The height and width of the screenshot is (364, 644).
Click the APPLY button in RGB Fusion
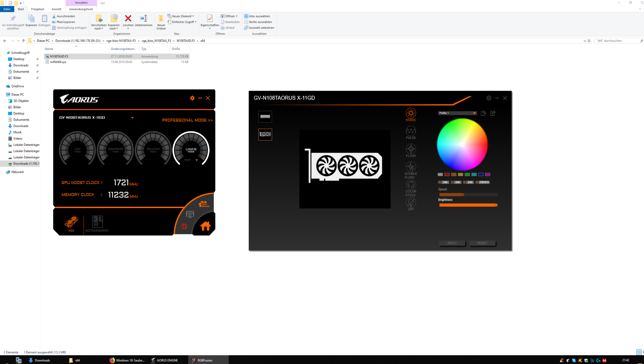click(452, 243)
